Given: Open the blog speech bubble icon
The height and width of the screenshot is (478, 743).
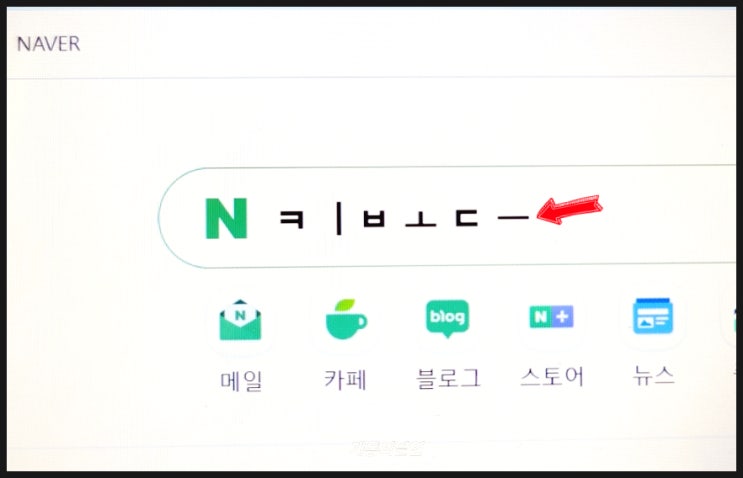Looking at the screenshot, I should [x=448, y=318].
